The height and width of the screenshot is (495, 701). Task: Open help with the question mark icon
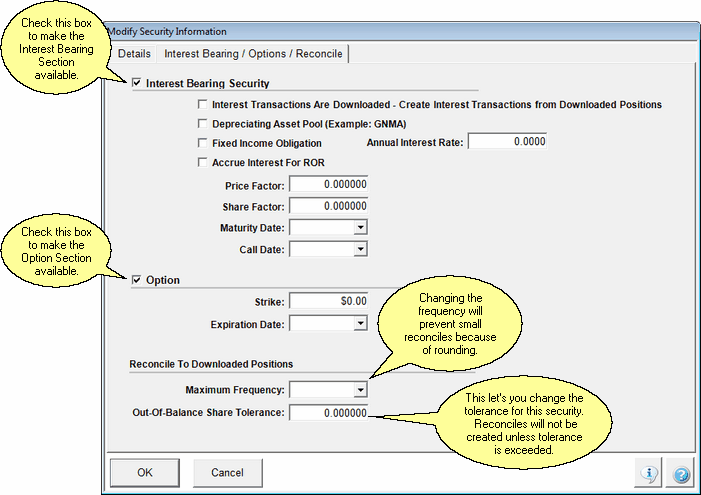(681, 472)
